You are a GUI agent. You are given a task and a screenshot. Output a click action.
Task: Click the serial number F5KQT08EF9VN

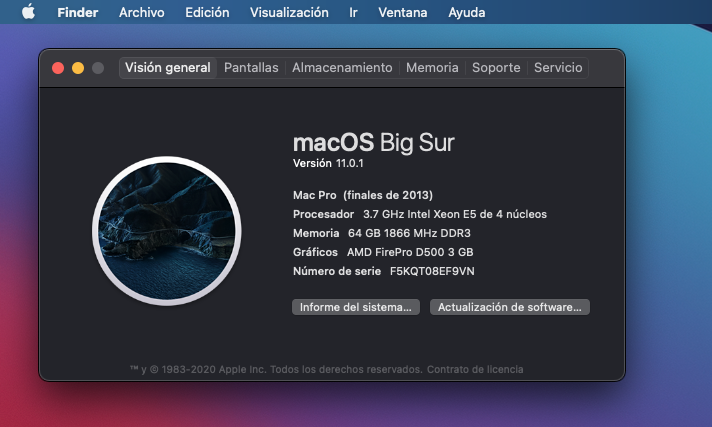click(432, 271)
